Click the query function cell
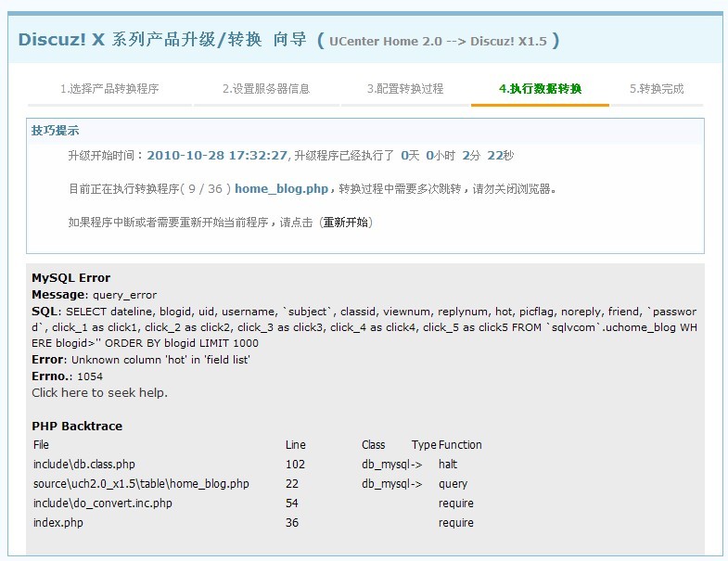The image size is (728, 561). [x=453, y=484]
